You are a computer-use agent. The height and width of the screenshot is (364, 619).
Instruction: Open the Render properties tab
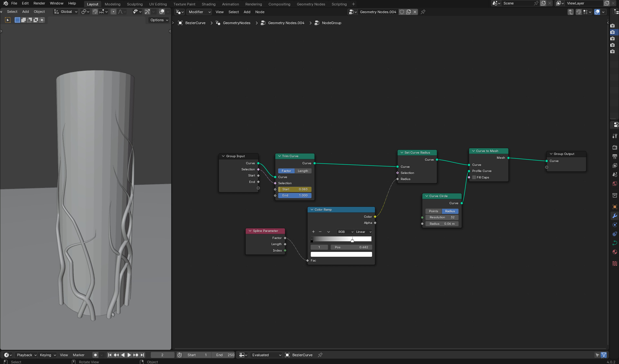tap(614, 147)
